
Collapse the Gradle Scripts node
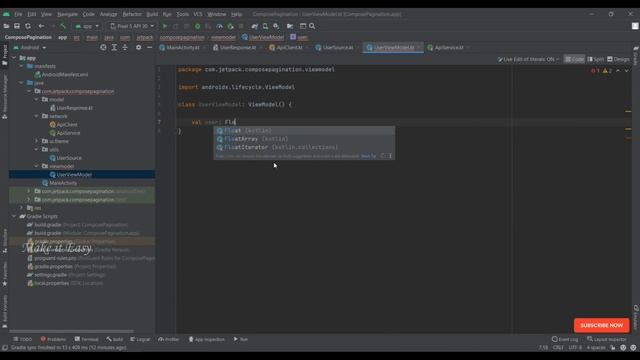click(x=14, y=216)
